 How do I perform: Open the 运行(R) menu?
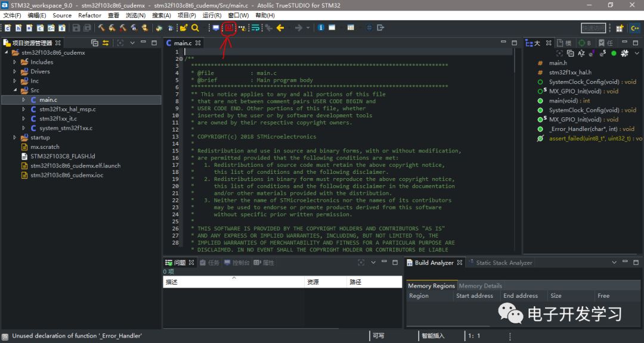[x=212, y=15]
